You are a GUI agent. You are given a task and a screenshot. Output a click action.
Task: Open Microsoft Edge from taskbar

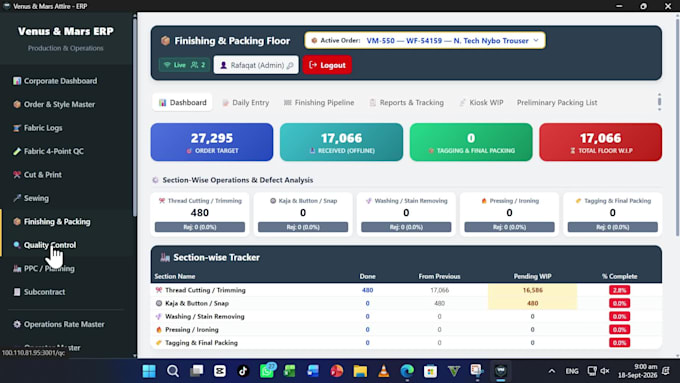point(407,371)
